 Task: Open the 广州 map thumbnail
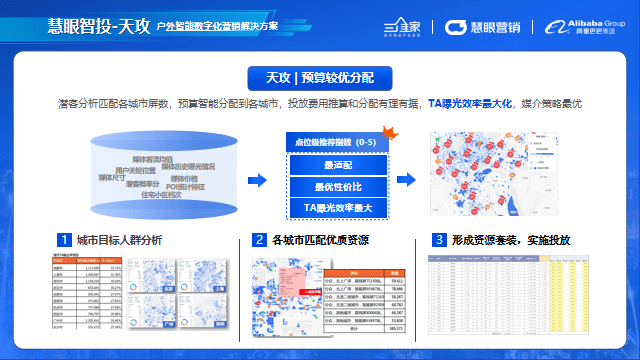152,311
